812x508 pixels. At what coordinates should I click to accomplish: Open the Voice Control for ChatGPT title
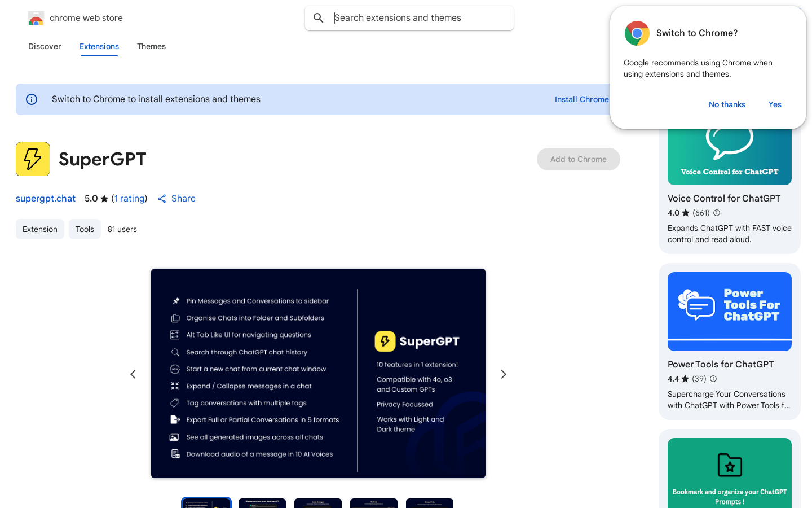(x=724, y=198)
